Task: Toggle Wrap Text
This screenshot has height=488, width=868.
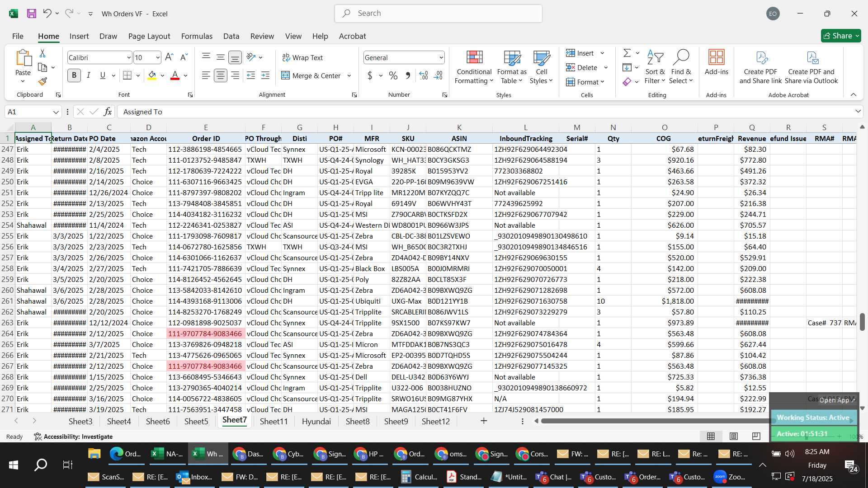Action: click(x=302, y=57)
